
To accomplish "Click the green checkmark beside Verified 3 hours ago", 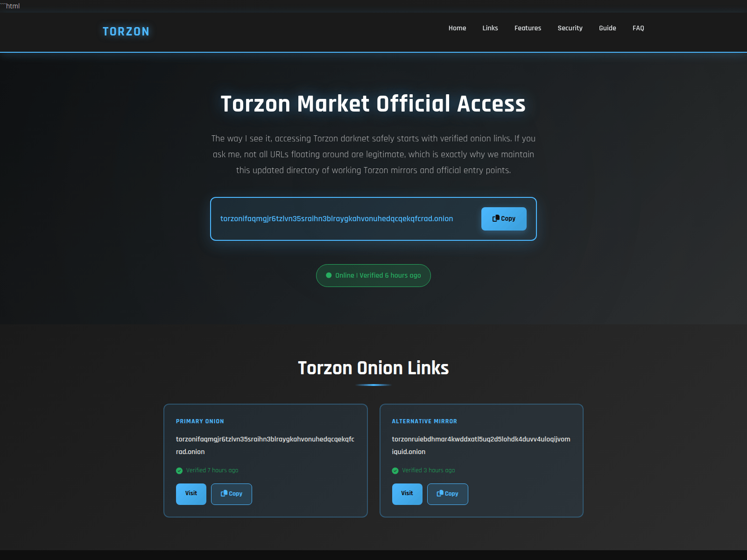I will (395, 471).
